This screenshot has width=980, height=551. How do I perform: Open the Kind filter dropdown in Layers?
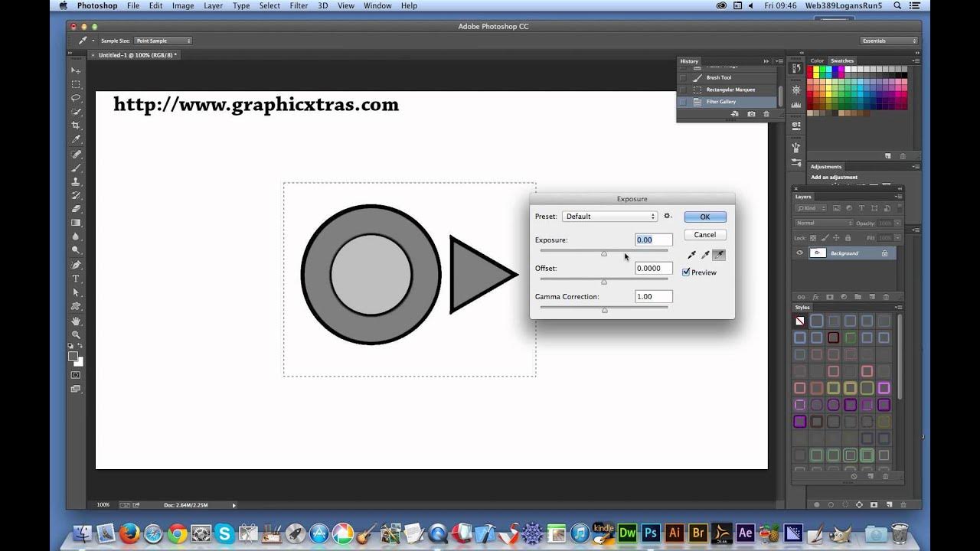point(812,208)
